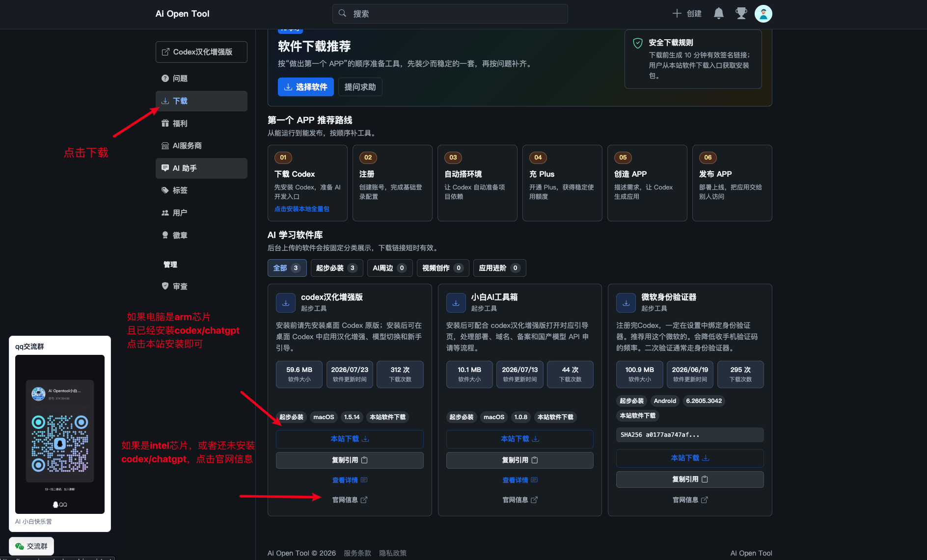Select the 应用进阶 category tab
The width and height of the screenshot is (927, 560).
(500, 268)
